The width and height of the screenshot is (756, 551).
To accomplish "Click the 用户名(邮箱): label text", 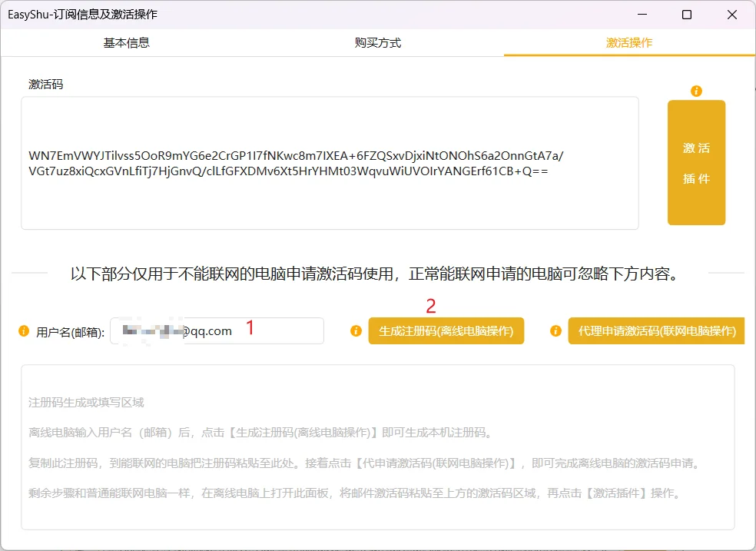I will click(71, 332).
